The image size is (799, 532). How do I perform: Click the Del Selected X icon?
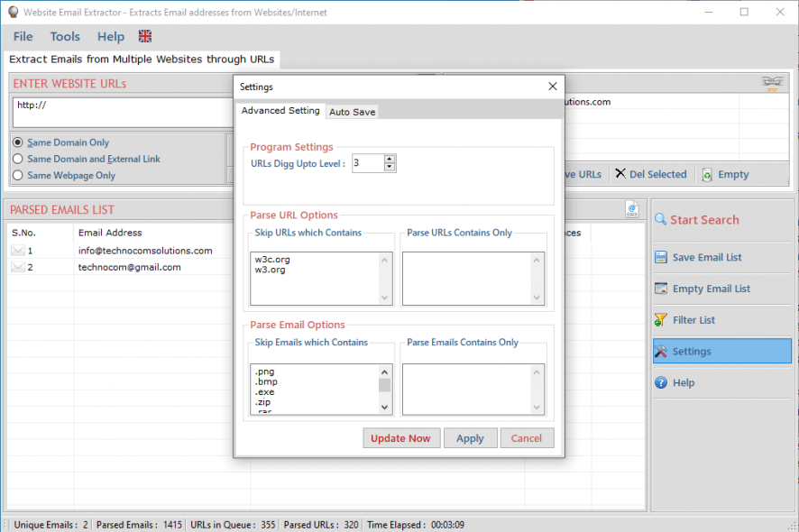620,174
